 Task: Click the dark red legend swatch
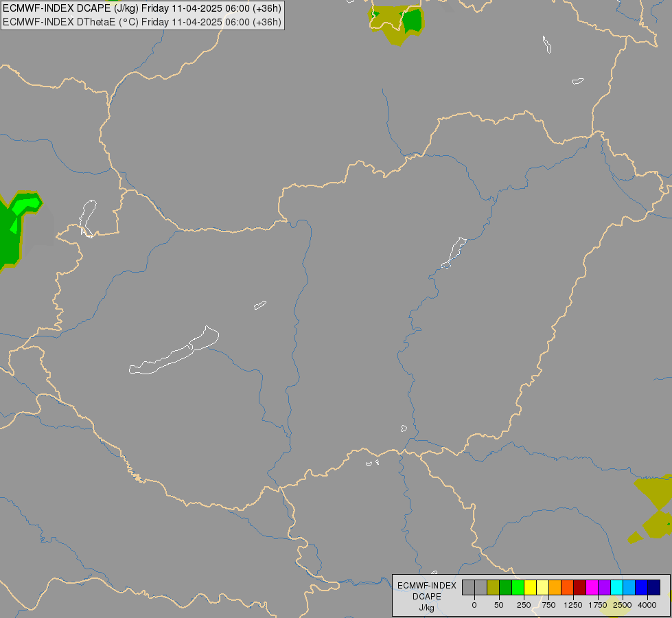[x=580, y=588]
